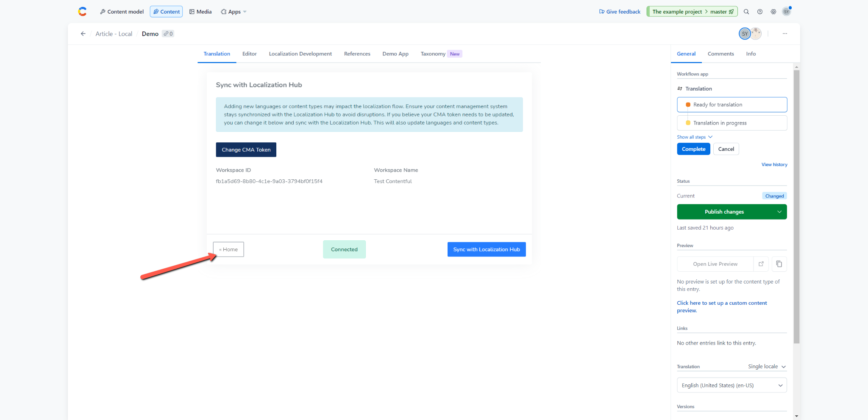
Task: Click the set up custom content preview link
Action: pos(722,307)
